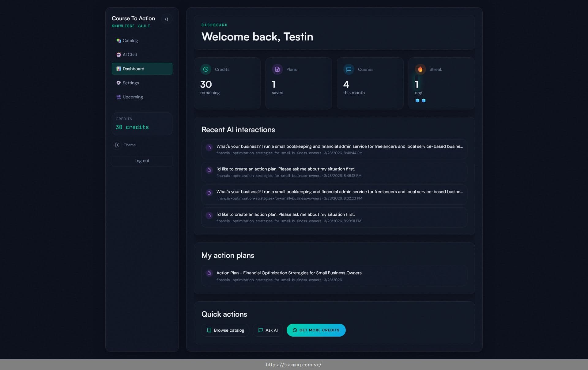Click the Plans document icon
The width and height of the screenshot is (588, 370).
277,69
